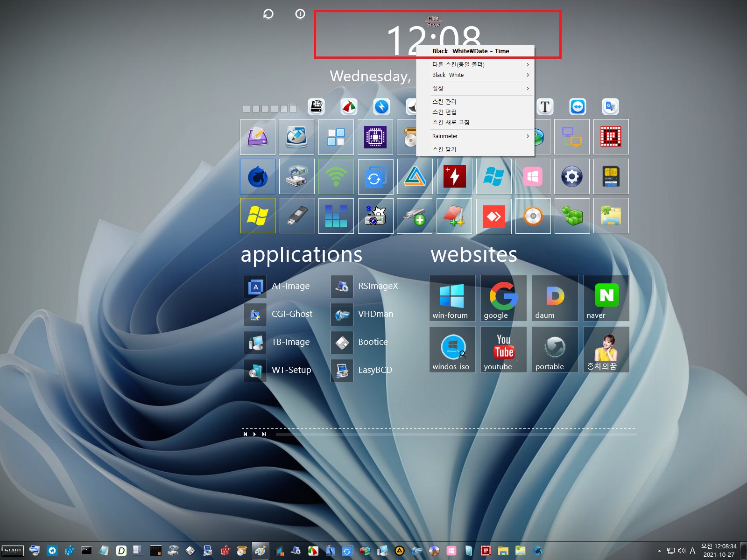Click the START button on taskbar
The width and height of the screenshot is (747, 560).
pyautogui.click(x=13, y=551)
